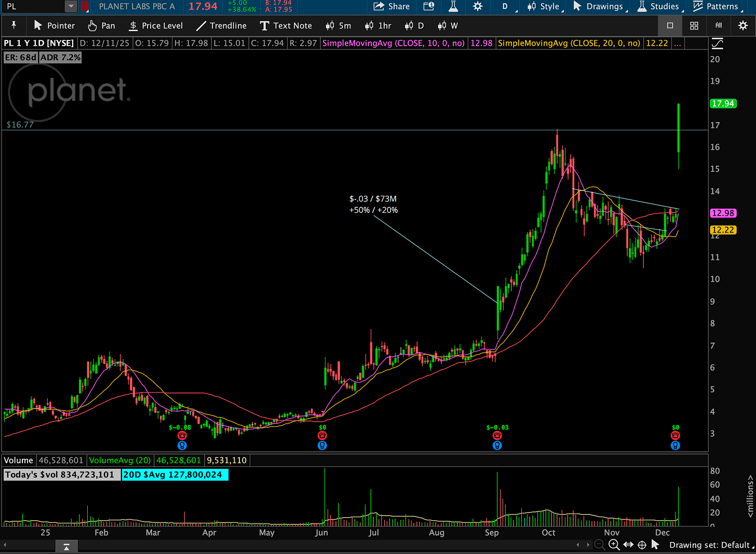Click the pin icon on drawing toolbar

click(x=14, y=25)
